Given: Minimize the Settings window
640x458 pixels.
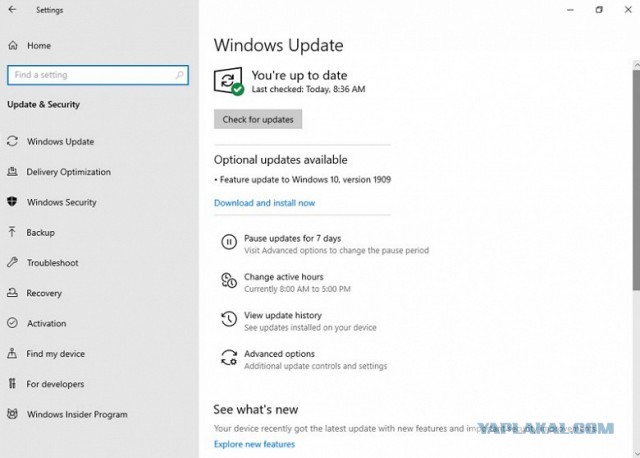Looking at the screenshot, I should tap(570, 10).
